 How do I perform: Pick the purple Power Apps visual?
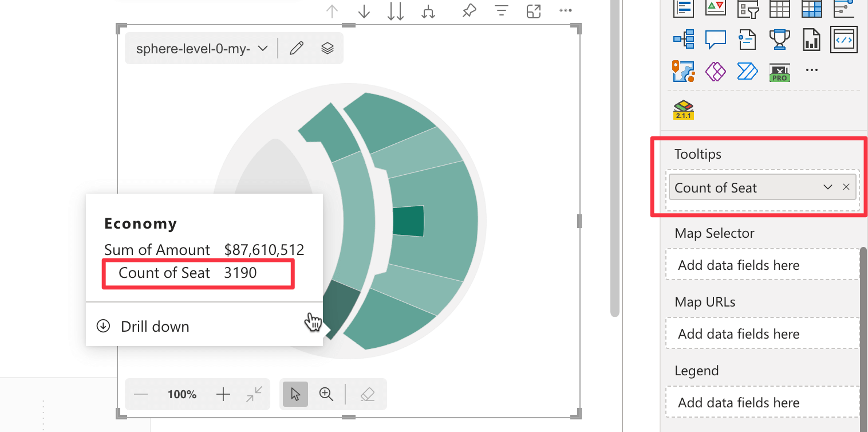[x=716, y=71]
